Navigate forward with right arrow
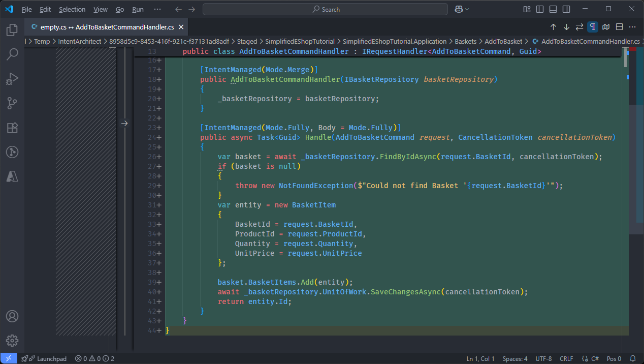644x364 pixels. [191, 9]
